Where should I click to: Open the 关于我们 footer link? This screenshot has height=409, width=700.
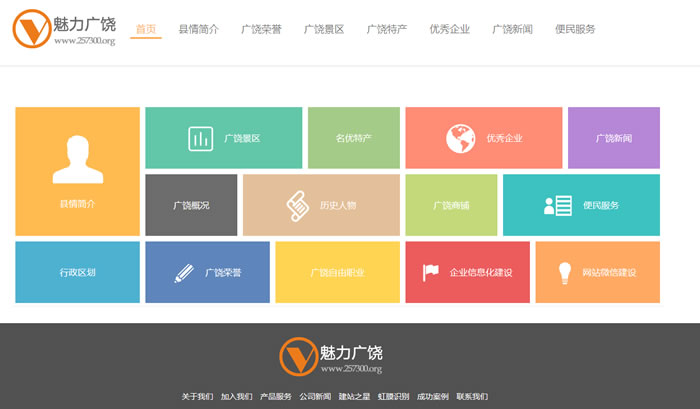197,396
